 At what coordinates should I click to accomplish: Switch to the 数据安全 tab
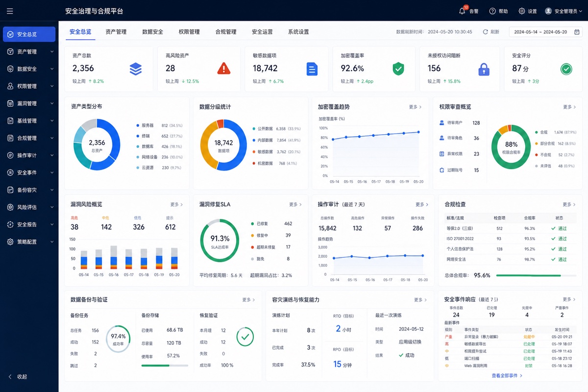[153, 32]
